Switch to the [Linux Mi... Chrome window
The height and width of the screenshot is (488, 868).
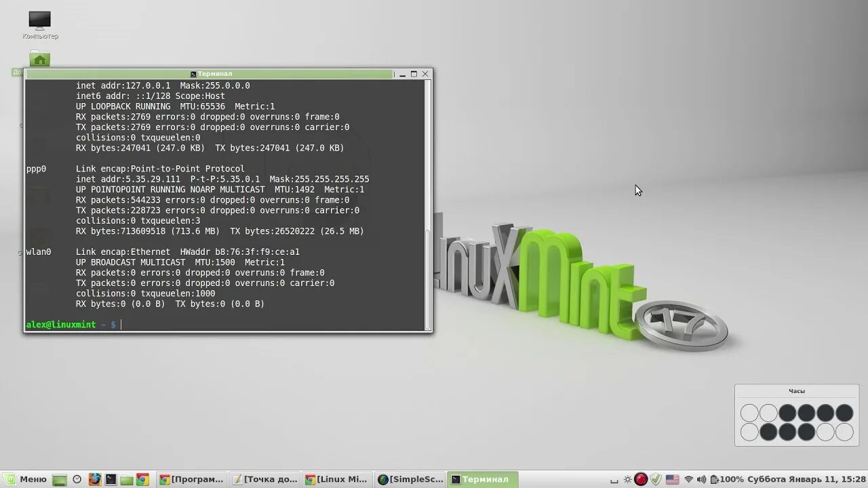pos(336,479)
